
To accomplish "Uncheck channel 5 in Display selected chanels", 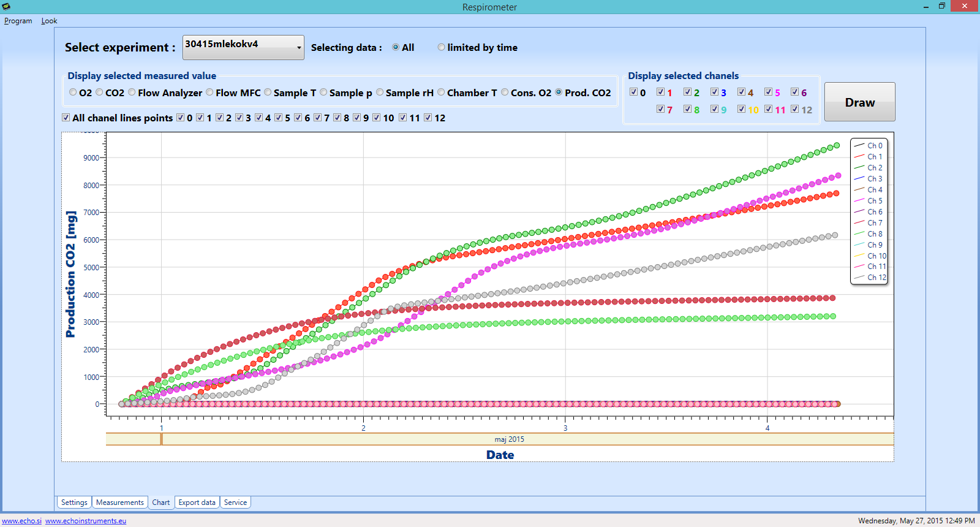I will [x=768, y=92].
